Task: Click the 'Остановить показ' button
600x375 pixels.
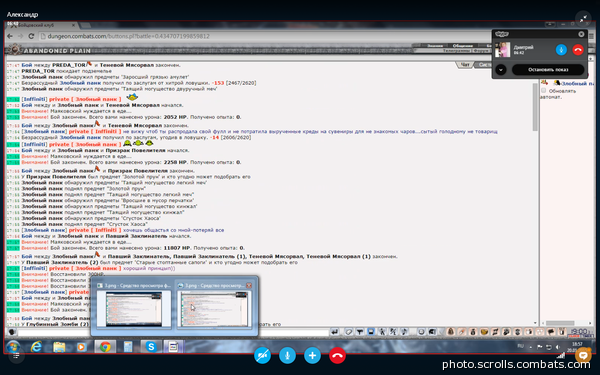Action: (x=548, y=70)
